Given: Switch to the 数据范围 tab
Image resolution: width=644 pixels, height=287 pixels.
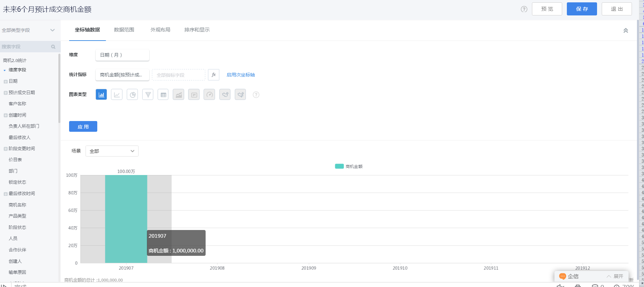Looking at the screenshot, I should [x=124, y=30].
